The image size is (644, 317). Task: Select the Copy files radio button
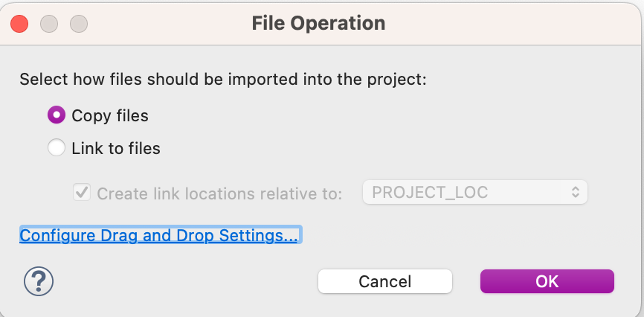[x=57, y=115]
